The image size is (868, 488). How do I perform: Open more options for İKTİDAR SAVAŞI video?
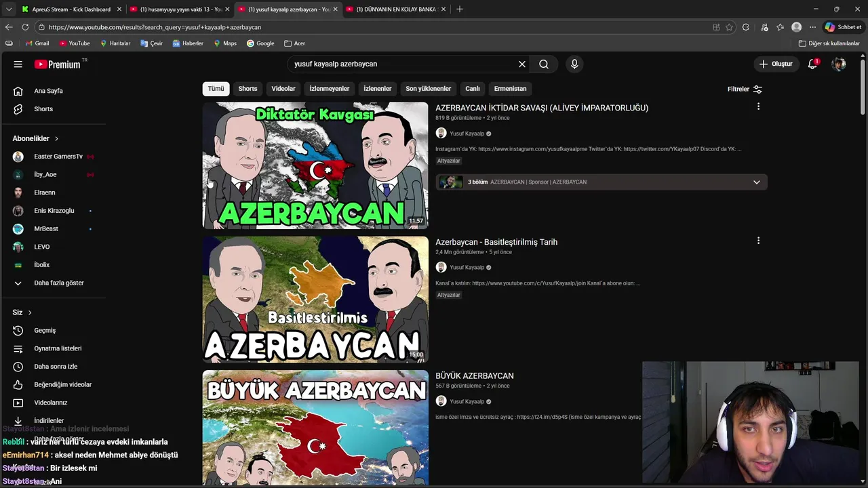(758, 106)
